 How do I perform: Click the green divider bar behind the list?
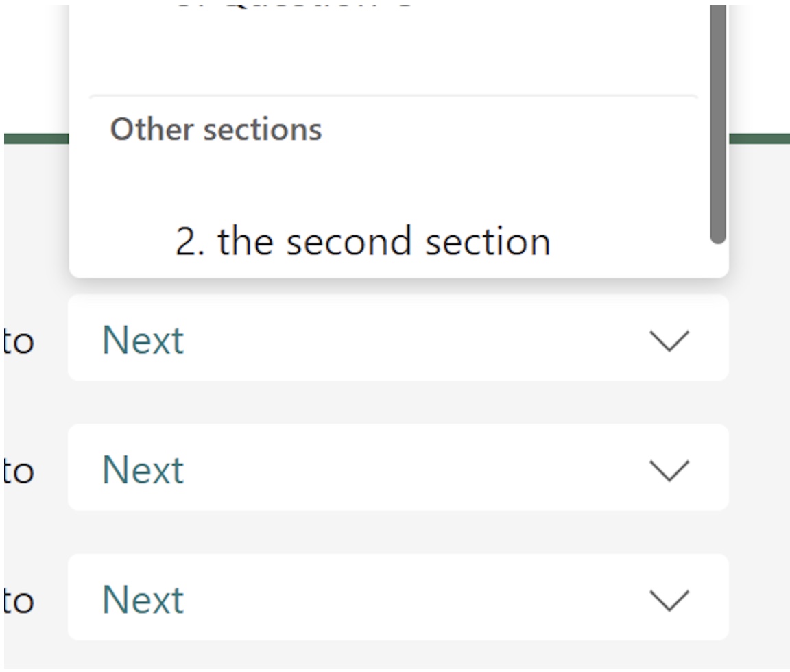758,139
